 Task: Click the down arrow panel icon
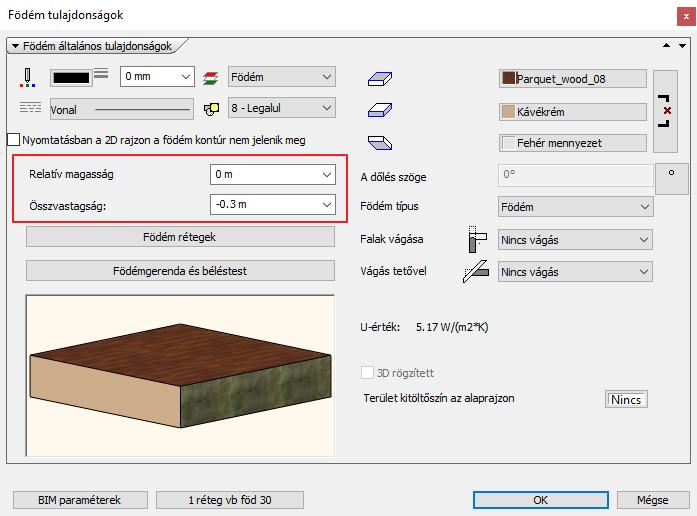[x=682, y=46]
